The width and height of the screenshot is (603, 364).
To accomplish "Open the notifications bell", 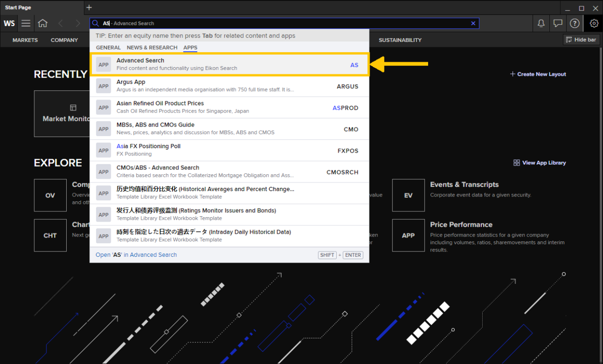I will 541,23.
